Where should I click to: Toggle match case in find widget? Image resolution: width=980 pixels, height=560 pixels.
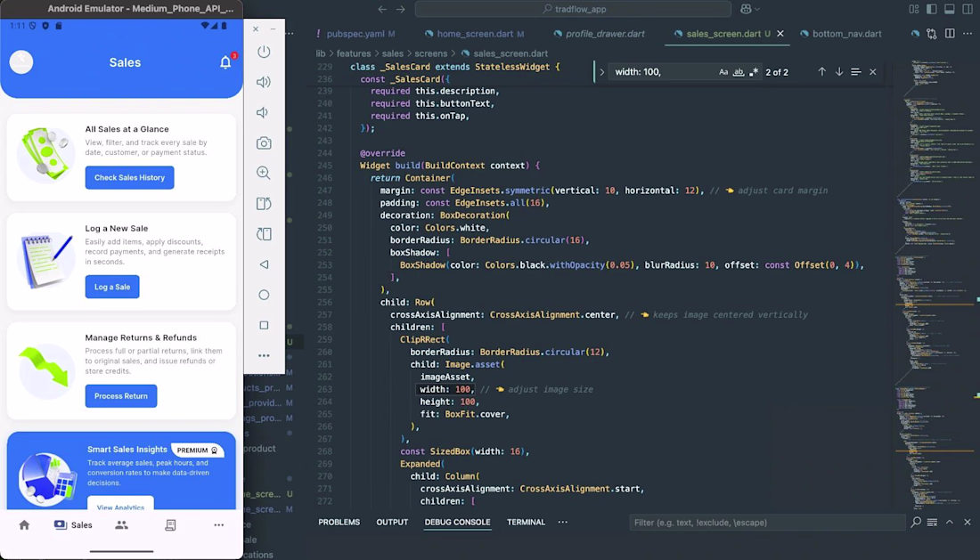(x=723, y=72)
